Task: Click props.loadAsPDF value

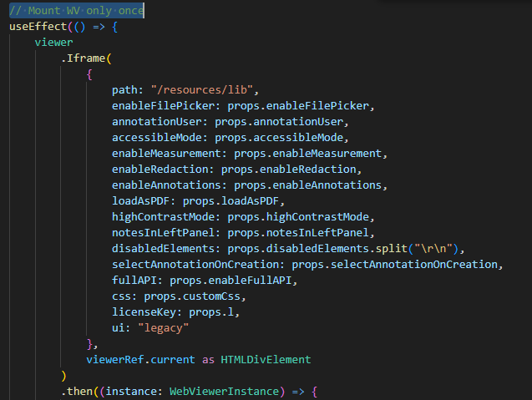Action: click(231, 201)
